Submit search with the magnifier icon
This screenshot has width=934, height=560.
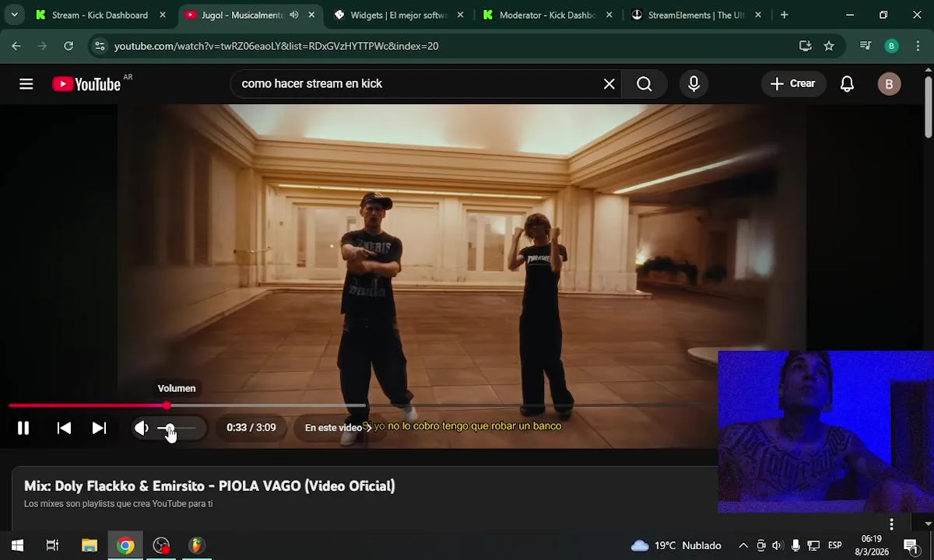pyautogui.click(x=644, y=84)
